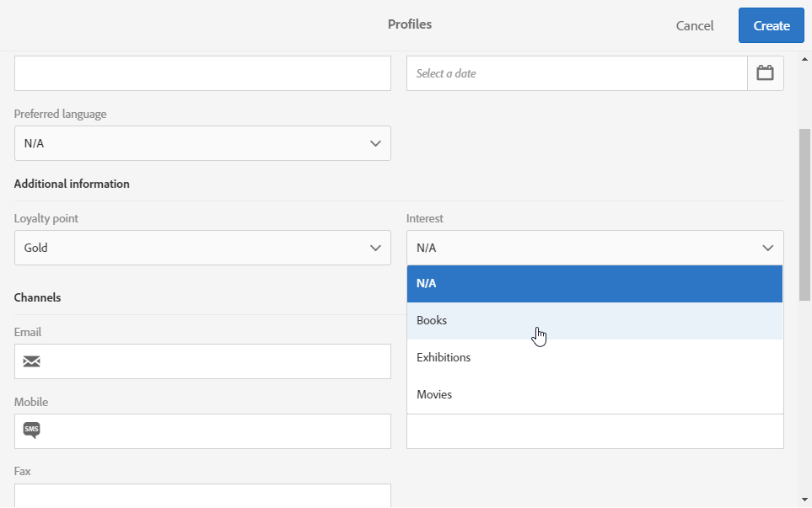The height and width of the screenshot is (508, 812).
Task: Select Movies from the Interest list
Action: tap(594, 395)
